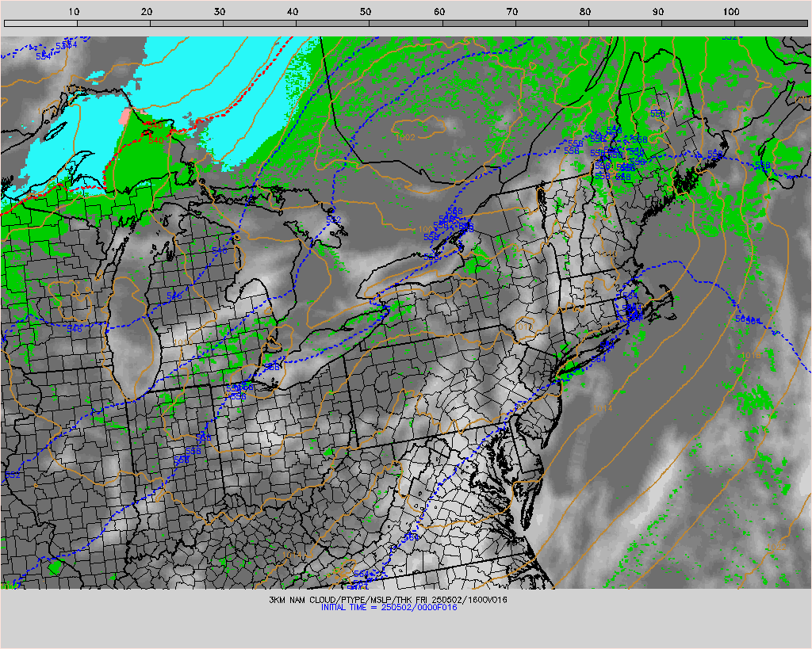812x649 pixels.
Task: Click the scale label "80"
Action: click(585, 11)
